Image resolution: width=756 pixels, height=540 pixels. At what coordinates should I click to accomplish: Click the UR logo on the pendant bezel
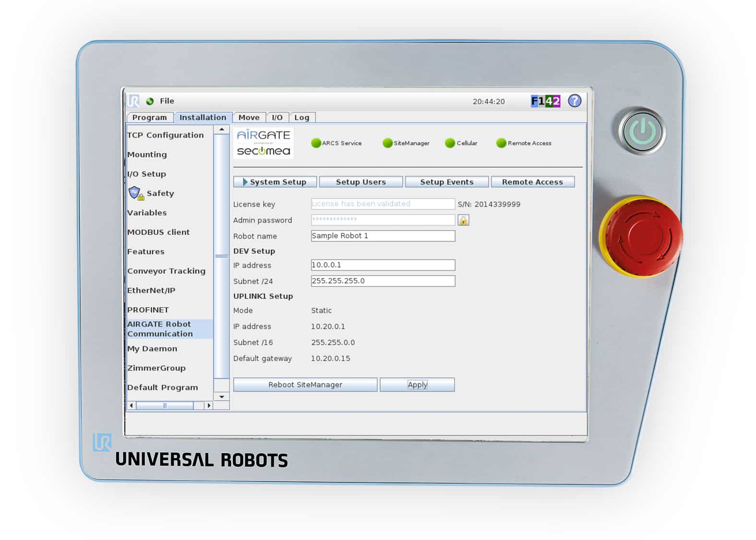click(x=102, y=442)
